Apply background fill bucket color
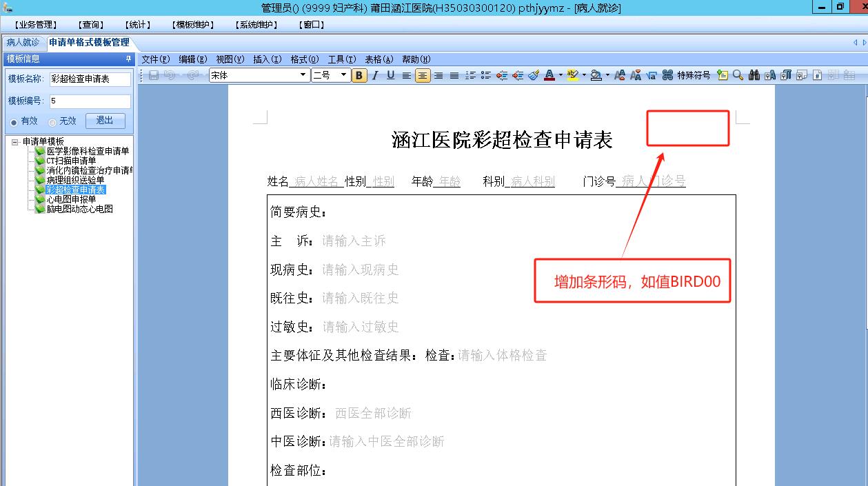Screen dimensions: 868x486 point(596,75)
